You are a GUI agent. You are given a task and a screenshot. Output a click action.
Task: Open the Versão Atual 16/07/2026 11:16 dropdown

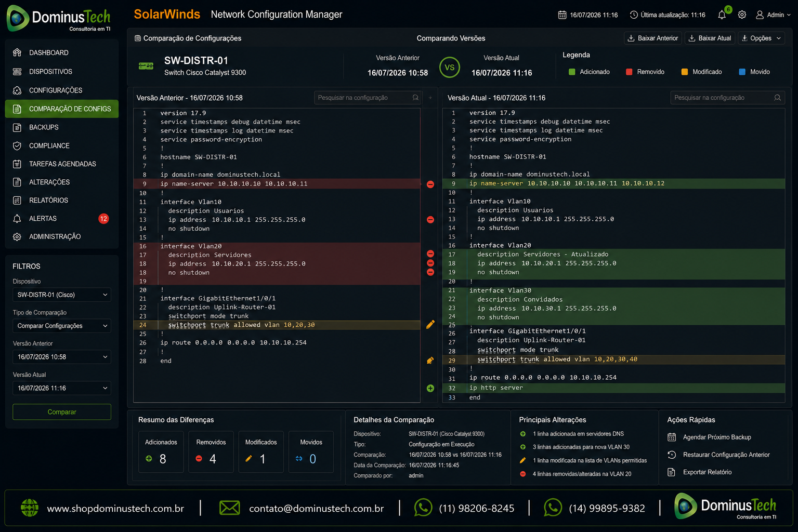coord(62,388)
